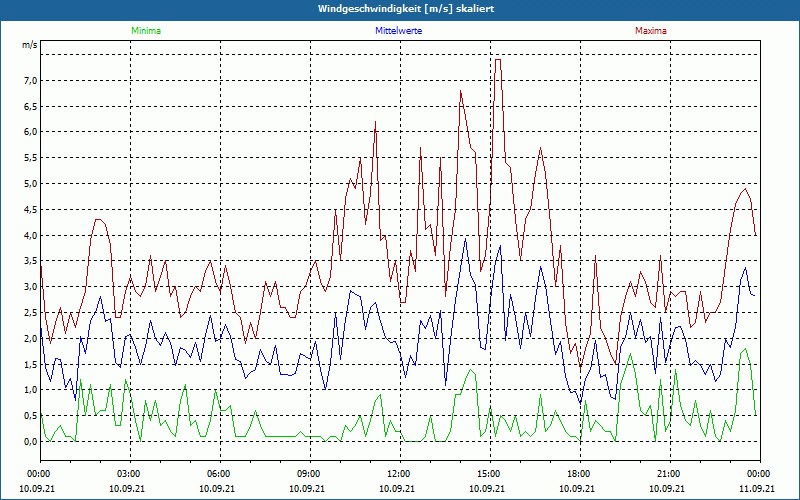Click the m/s unit label

click(x=30, y=45)
